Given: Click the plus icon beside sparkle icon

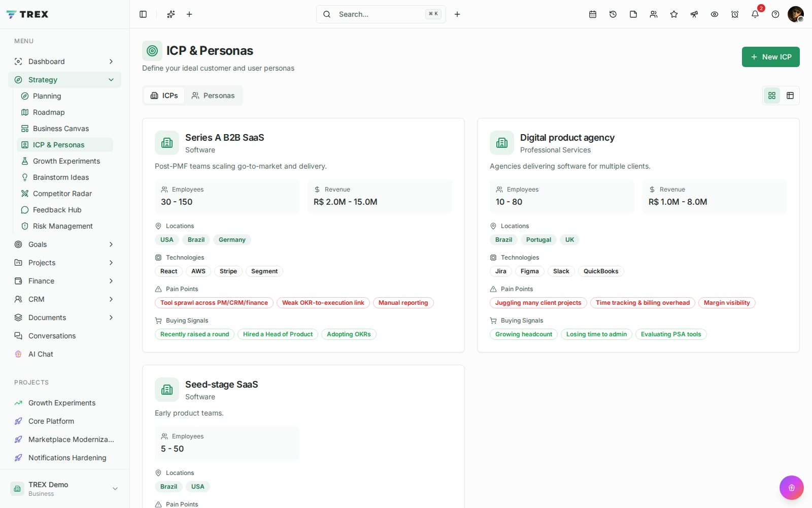Looking at the screenshot, I should (x=189, y=14).
